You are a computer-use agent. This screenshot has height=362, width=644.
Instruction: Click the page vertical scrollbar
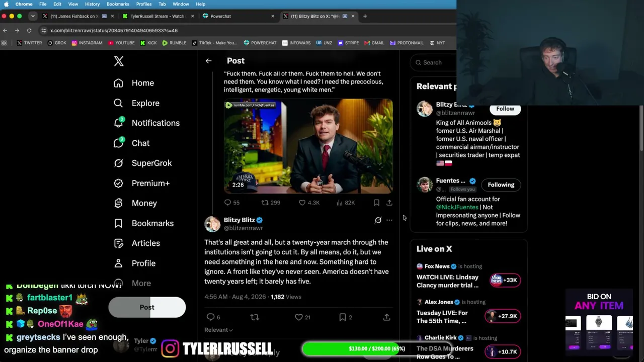pos(641,128)
